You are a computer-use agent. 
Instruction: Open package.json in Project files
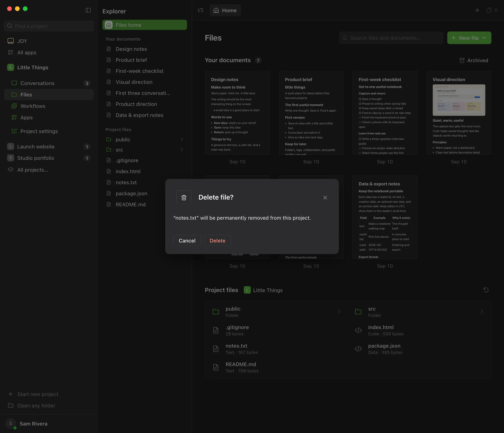click(x=419, y=349)
